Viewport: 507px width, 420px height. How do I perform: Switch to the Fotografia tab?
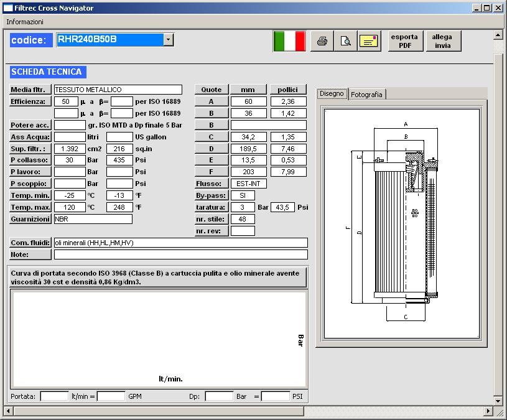366,95
